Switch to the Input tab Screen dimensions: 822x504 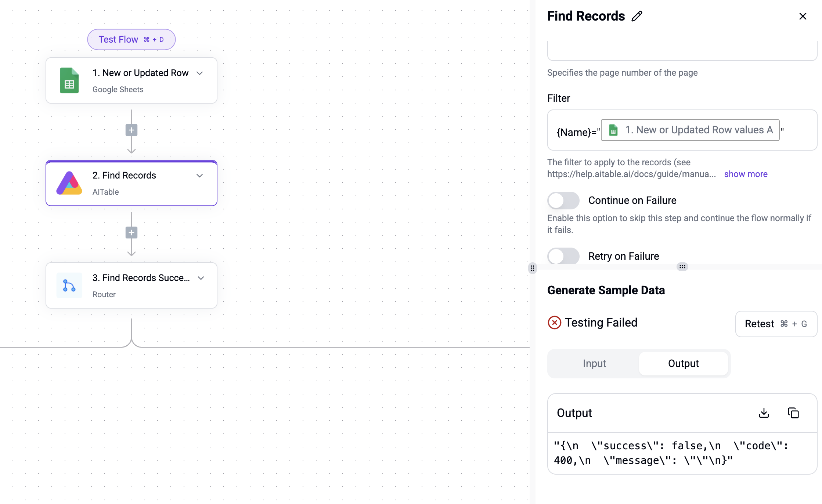[594, 363]
